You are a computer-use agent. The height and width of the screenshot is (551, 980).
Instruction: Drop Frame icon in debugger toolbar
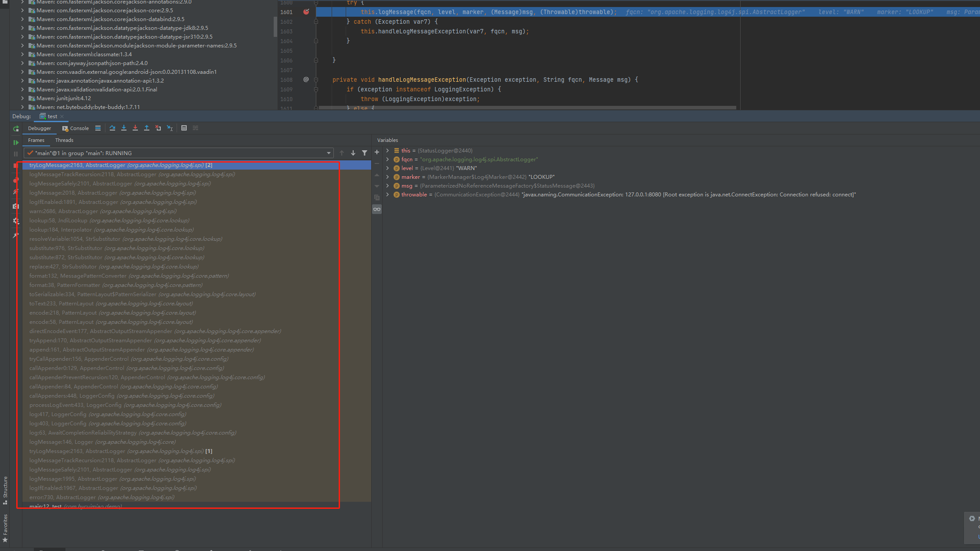tap(158, 128)
